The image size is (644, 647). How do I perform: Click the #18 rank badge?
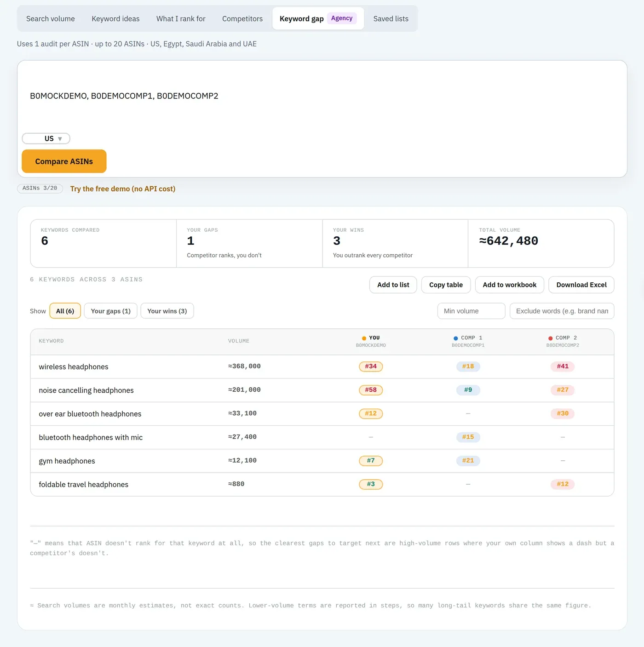(x=468, y=366)
